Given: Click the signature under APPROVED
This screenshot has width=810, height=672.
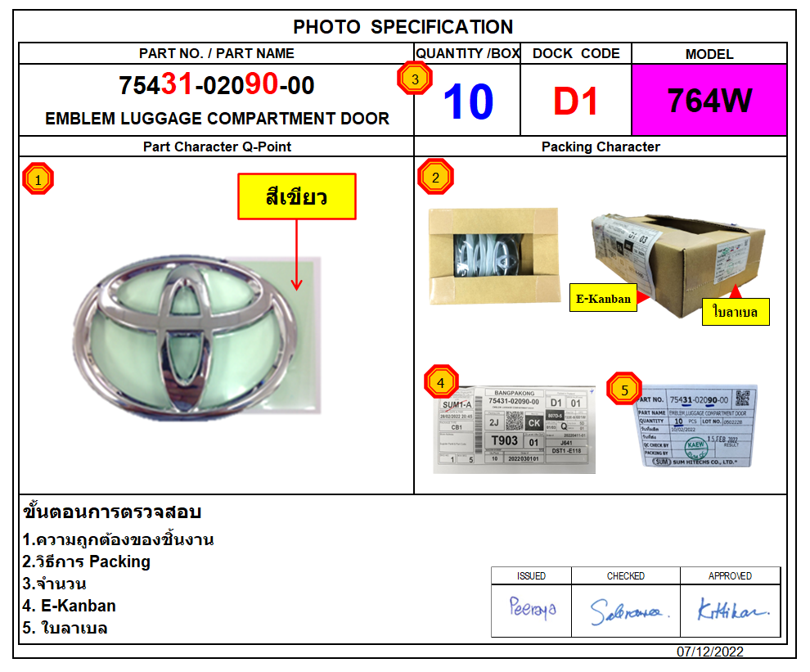Looking at the screenshot, I should [733, 609].
